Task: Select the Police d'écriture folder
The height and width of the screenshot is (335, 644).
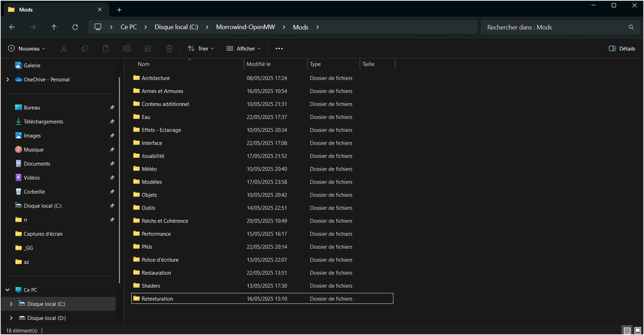Action: (262, 260)
